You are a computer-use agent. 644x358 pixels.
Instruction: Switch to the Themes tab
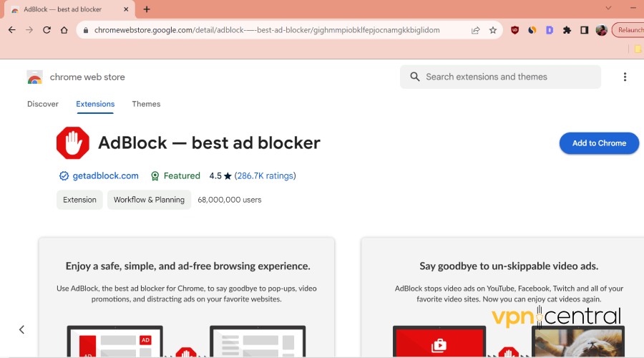click(146, 104)
